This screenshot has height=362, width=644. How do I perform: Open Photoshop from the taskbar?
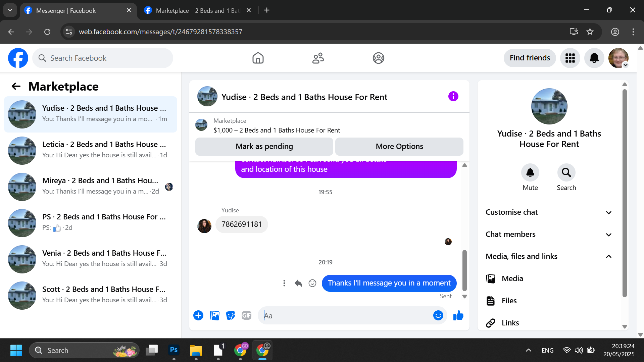coord(174,350)
